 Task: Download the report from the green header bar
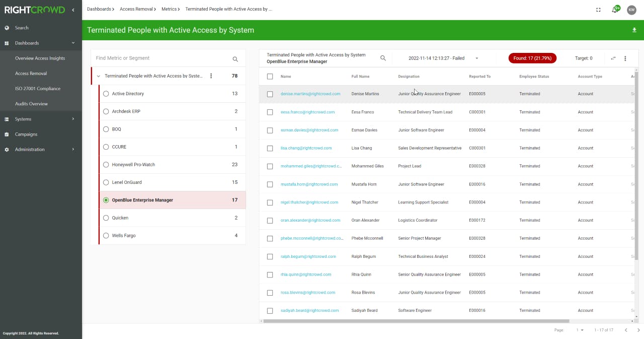point(634,30)
